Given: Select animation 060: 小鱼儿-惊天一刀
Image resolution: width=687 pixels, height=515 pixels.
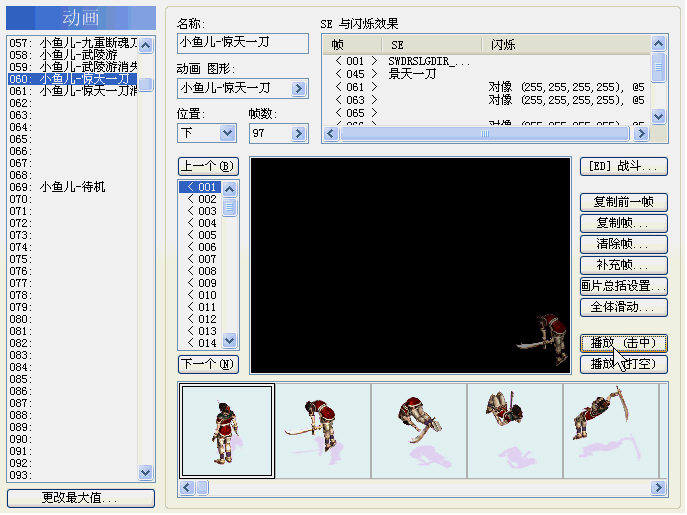Looking at the screenshot, I should 73,79.
